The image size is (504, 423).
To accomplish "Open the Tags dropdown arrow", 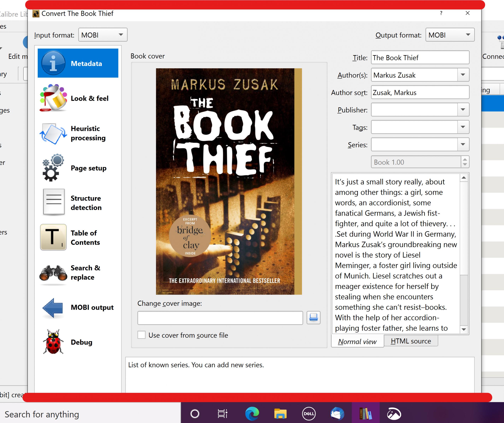I will pyautogui.click(x=463, y=127).
